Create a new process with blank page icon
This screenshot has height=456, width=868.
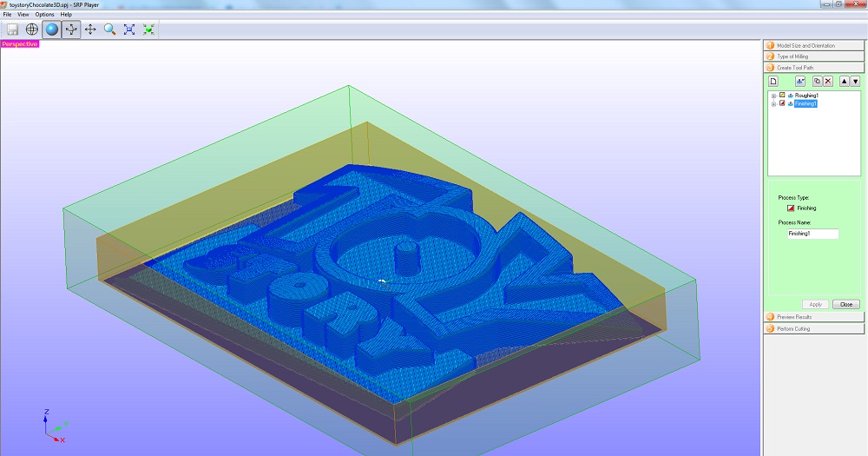[773, 82]
